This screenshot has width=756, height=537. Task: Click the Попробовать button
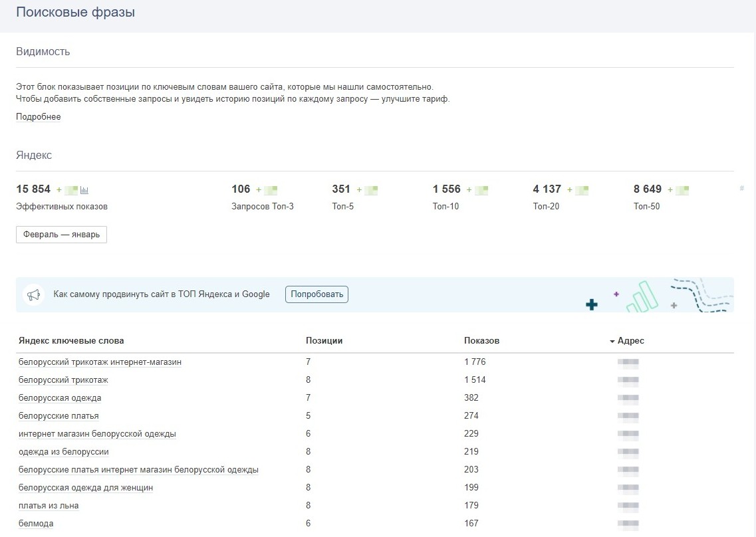click(x=316, y=294)
